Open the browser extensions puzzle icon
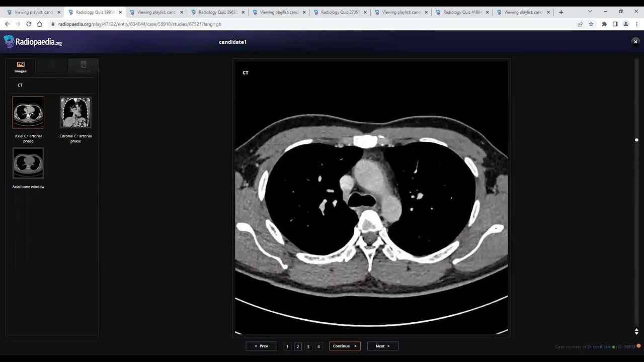This screenshot has width=644, height=362. [604, 24]
